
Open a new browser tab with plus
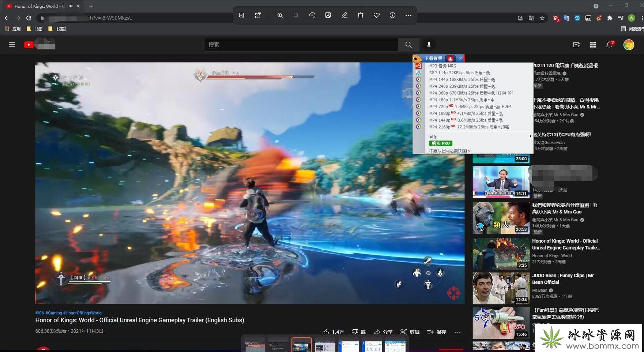pyautogui.click(x=91, y=6)
